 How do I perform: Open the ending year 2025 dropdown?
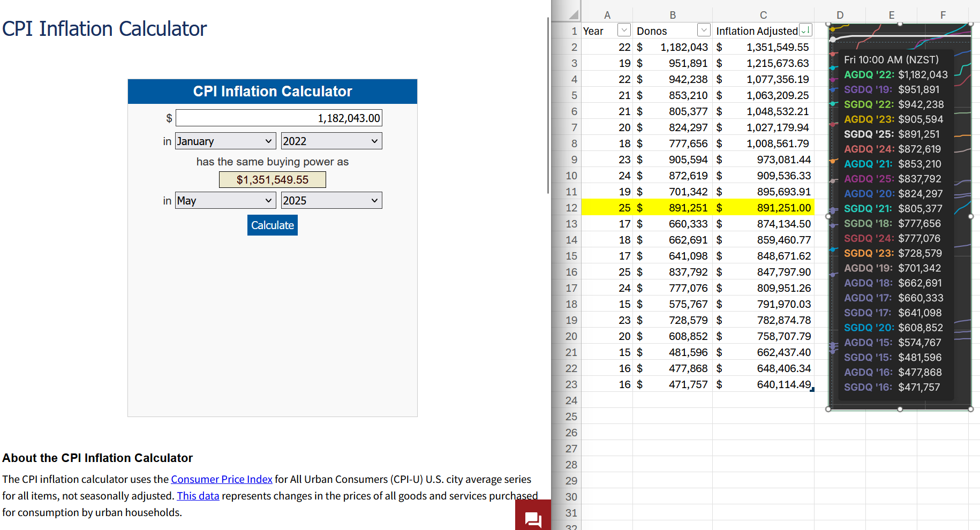331,200
